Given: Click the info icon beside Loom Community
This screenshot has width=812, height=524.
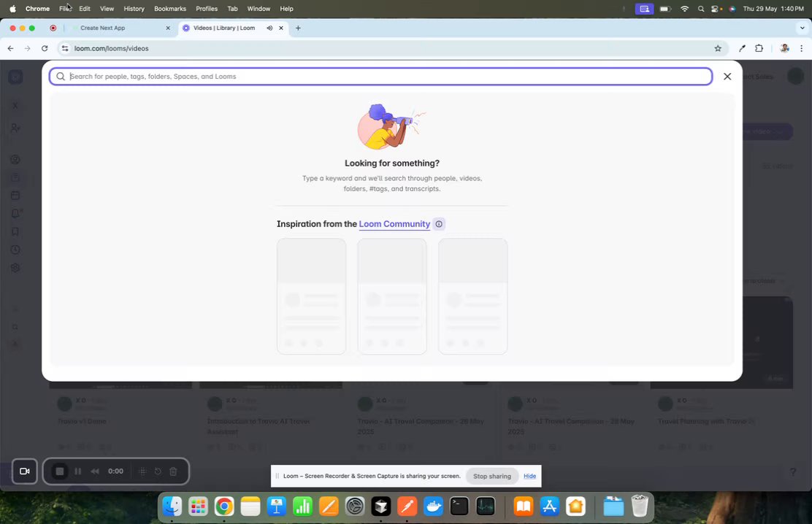Looking at the screenshot, I should 439,223.
